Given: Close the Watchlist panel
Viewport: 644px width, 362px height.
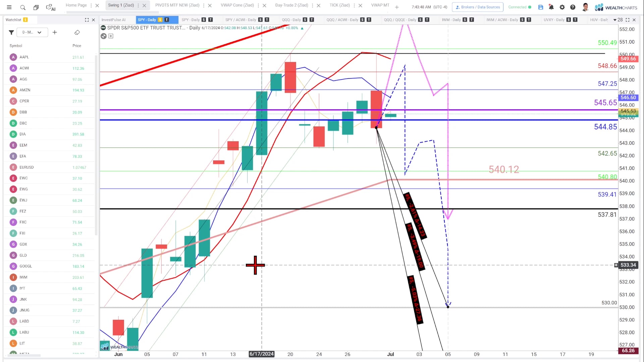Looking at the screenshot, I should click(94, 20).
